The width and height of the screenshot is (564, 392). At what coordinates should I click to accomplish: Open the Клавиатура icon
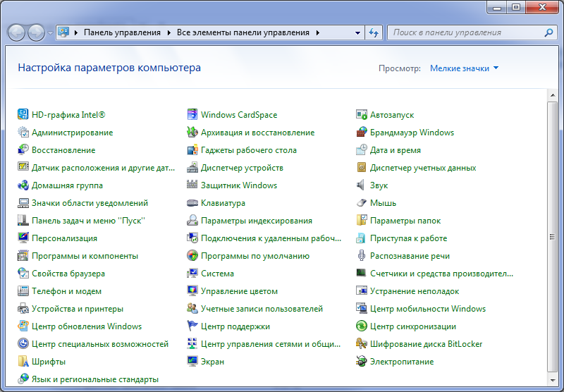[192, 203]
